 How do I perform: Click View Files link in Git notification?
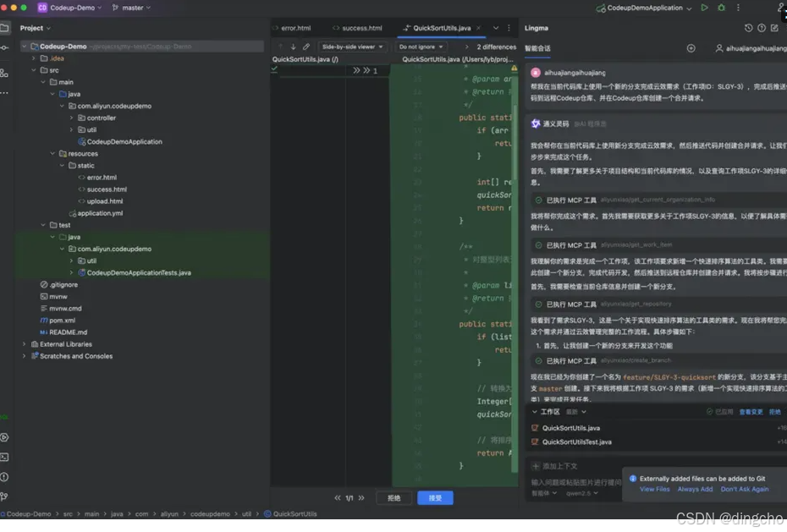tap(654, 490)
